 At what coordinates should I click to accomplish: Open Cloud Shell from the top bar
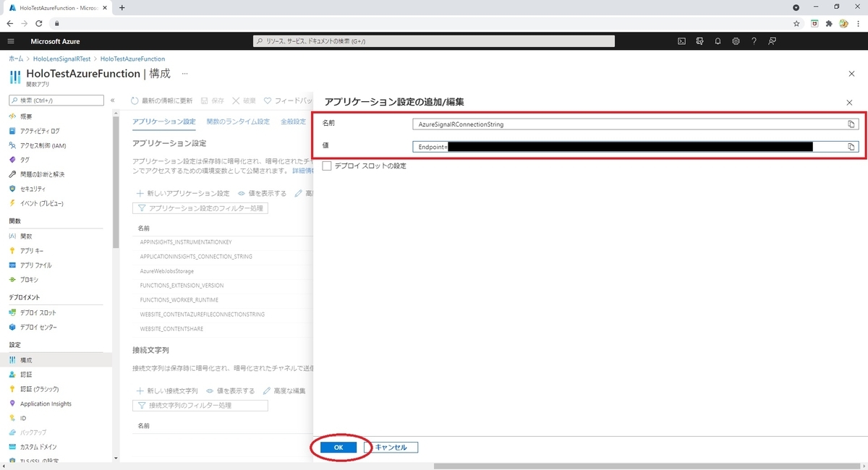[681, 41]
